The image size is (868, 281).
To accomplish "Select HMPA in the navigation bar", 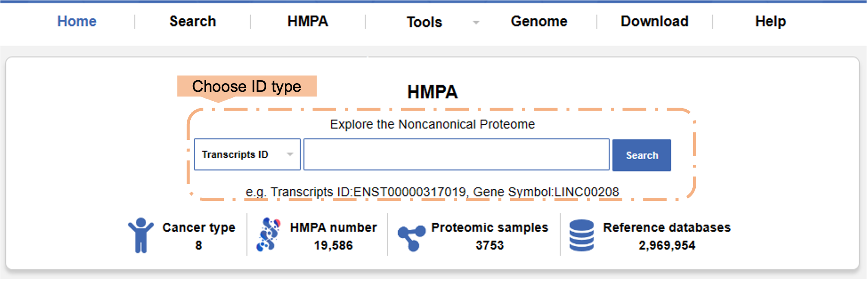I will tap(308, 21).
